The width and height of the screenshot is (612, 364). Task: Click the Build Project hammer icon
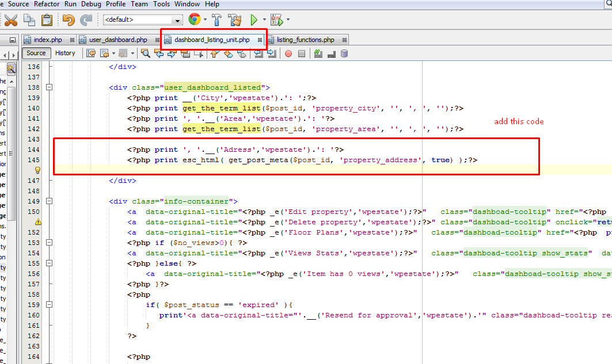click(x=217, y=20)
